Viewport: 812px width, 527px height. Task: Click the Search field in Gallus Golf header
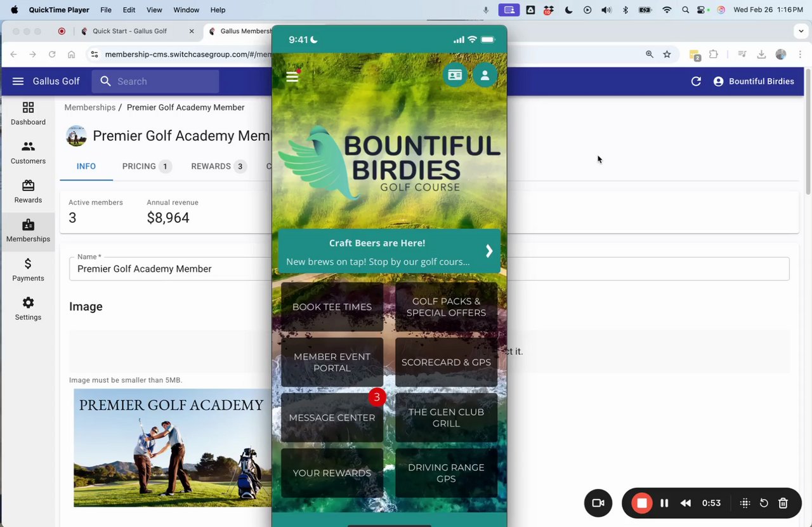click(x=155, y=81)
